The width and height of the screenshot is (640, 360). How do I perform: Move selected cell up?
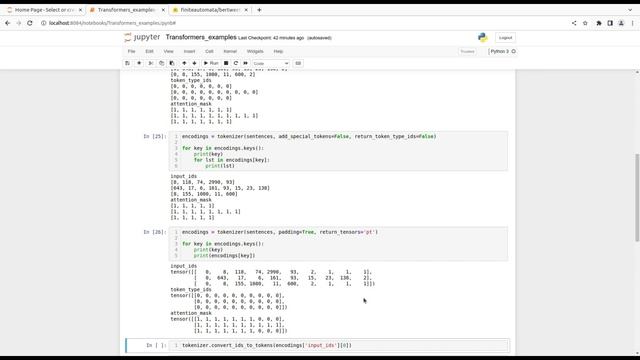(184, 63)
